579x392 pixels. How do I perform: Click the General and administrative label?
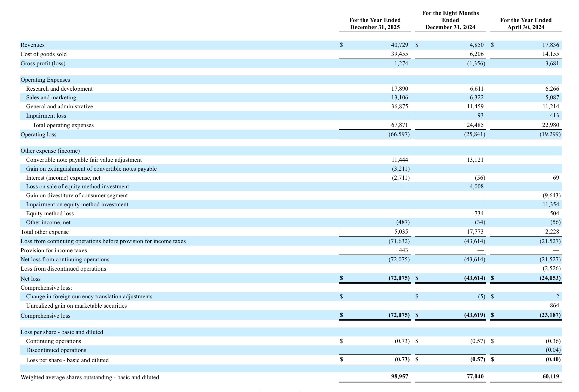(59, 106)
